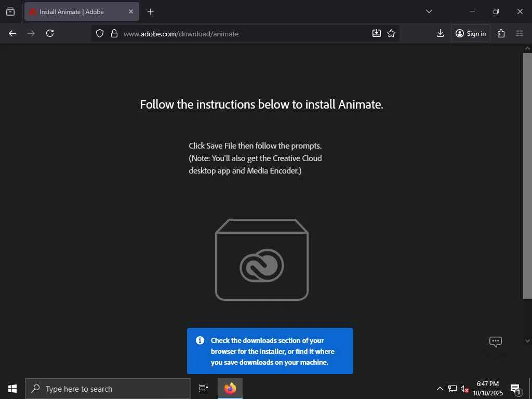The image size is (532, 399).
Task: Click the info icon in blue notice
Action: click(200, 340)
